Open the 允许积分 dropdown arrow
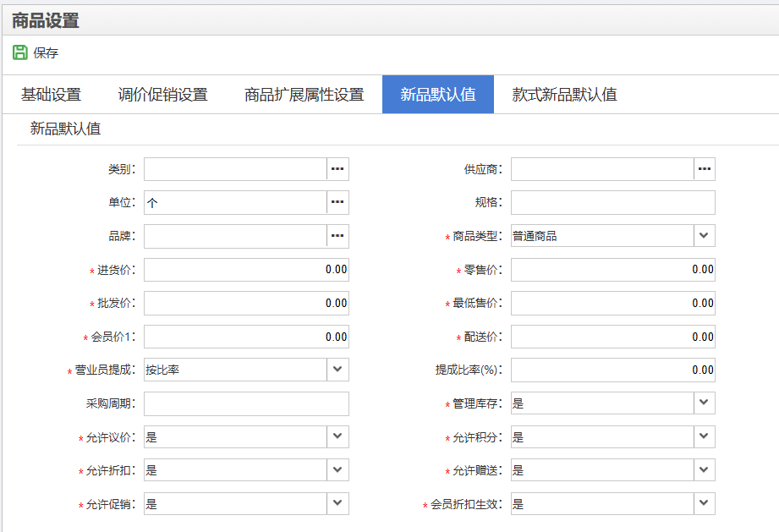Image resolution: width=779 pixels, height=532 pixels. 705,436
